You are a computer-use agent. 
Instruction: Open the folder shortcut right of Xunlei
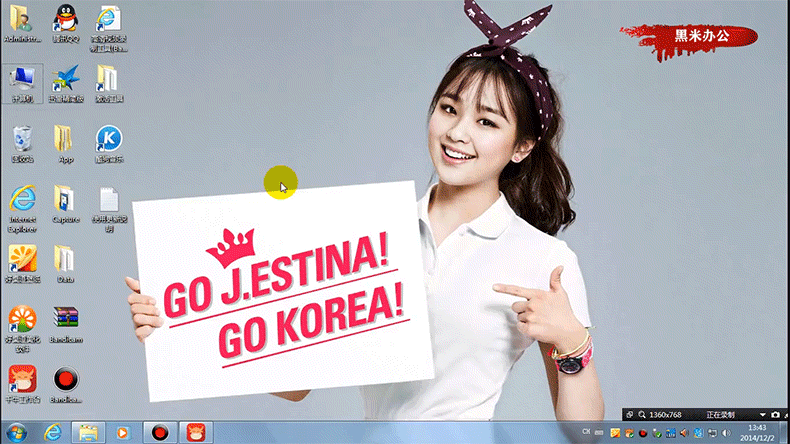coord(109,84)
